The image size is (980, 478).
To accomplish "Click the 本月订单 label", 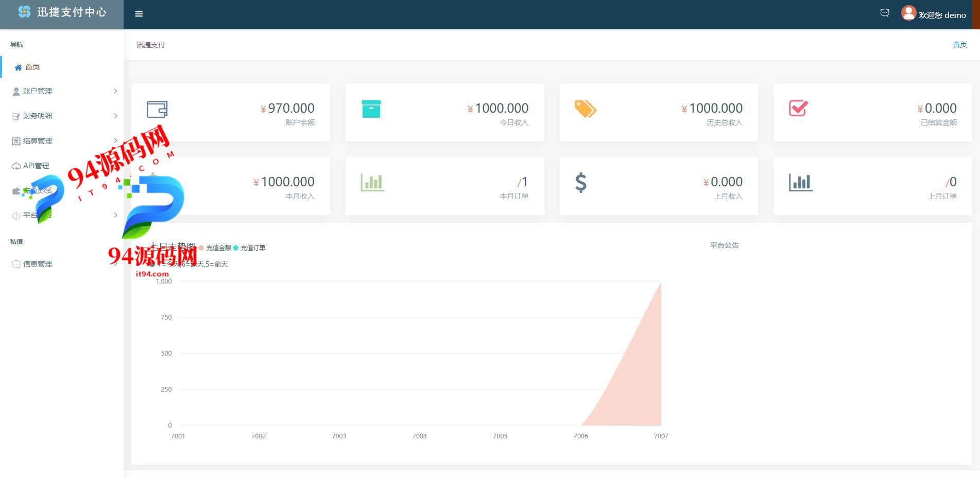I will click(x=514, y=196).
